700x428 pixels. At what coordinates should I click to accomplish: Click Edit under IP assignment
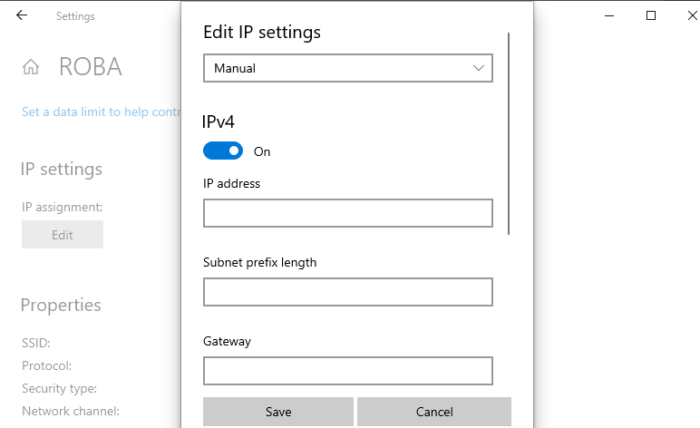(x=62, y=235)
